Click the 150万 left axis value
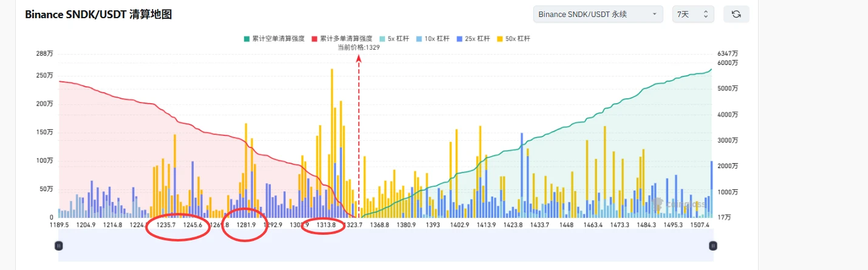 [45, 132]
